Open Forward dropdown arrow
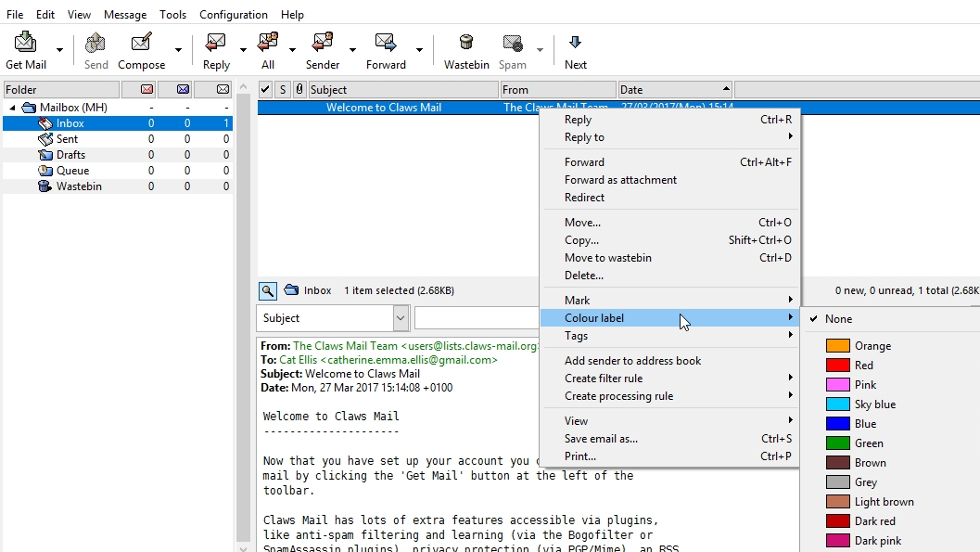 tap(419, 49)
